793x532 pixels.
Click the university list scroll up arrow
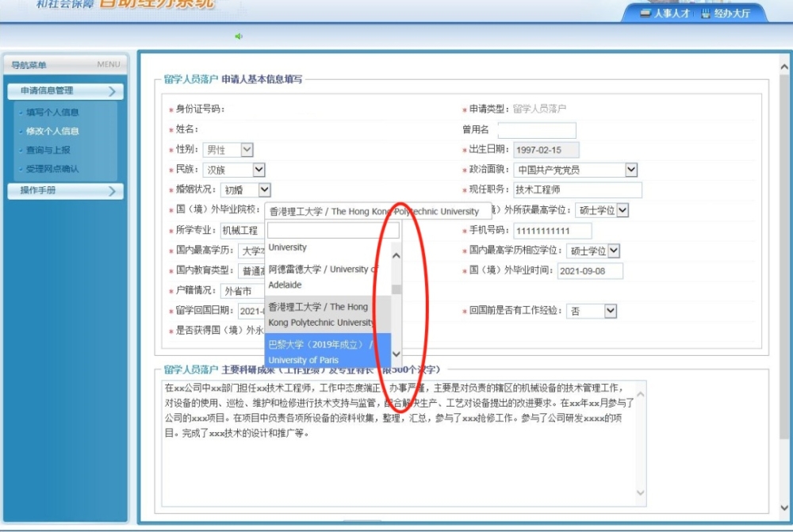[x=396, y=255]
